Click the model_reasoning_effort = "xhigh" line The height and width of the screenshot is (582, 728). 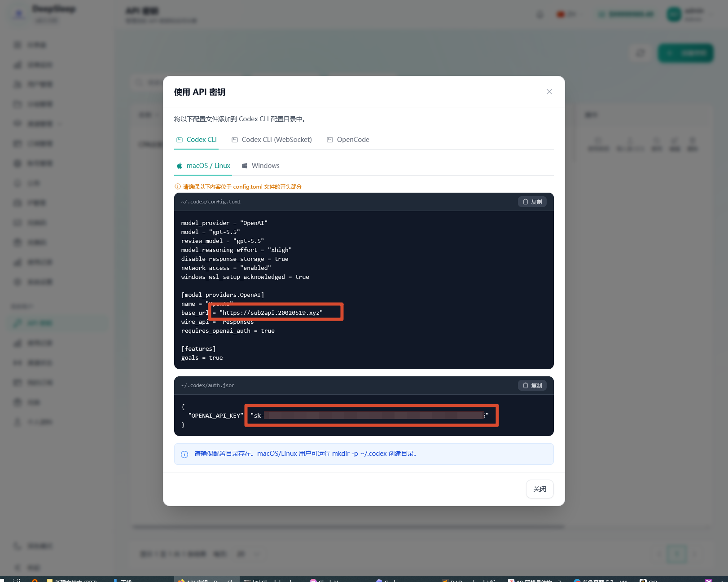tap(237, 250)
